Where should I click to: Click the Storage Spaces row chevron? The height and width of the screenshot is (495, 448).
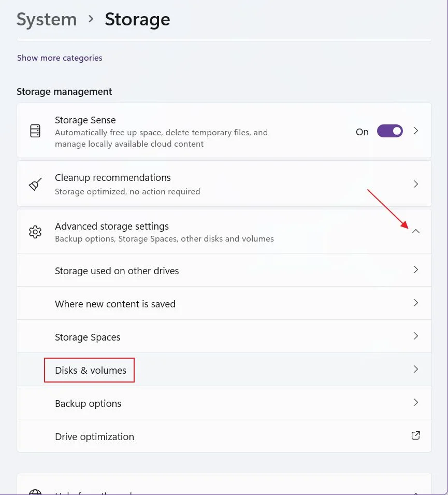click(416, 336)
